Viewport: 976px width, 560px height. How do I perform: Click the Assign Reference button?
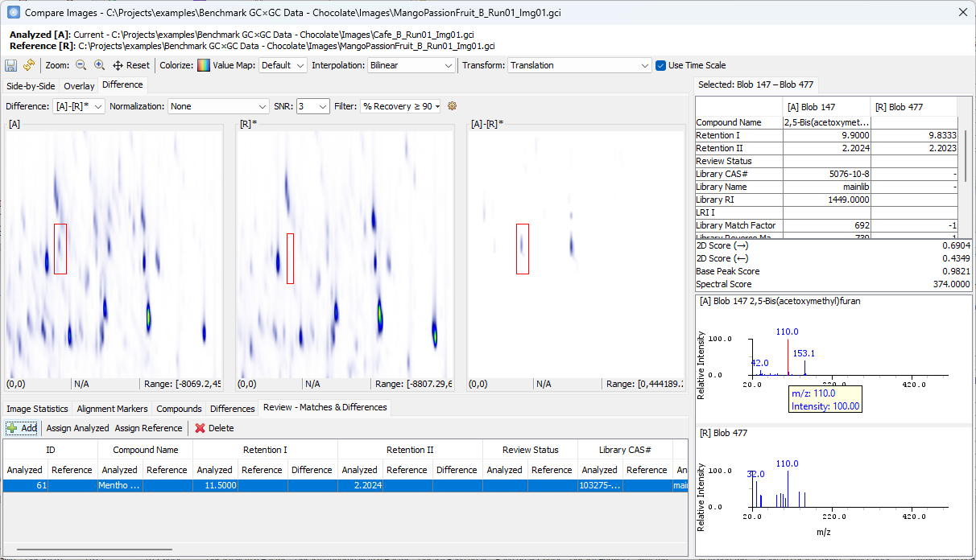148,428
